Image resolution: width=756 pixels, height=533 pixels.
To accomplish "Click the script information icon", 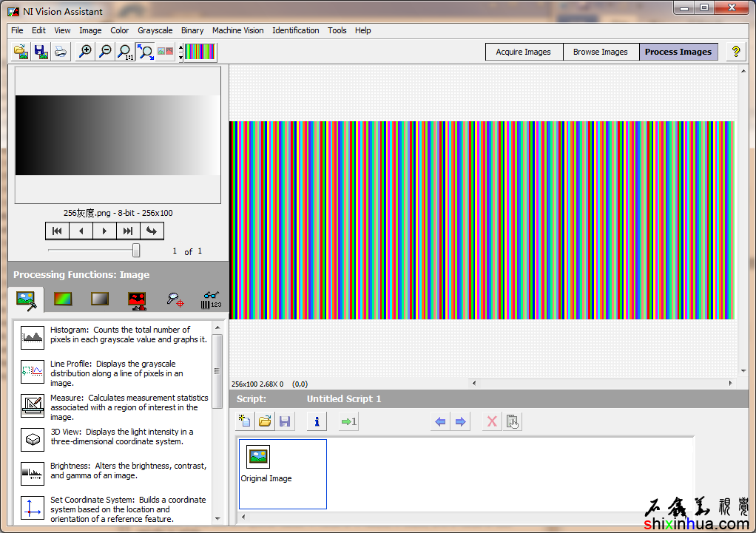I will [316, 421].
